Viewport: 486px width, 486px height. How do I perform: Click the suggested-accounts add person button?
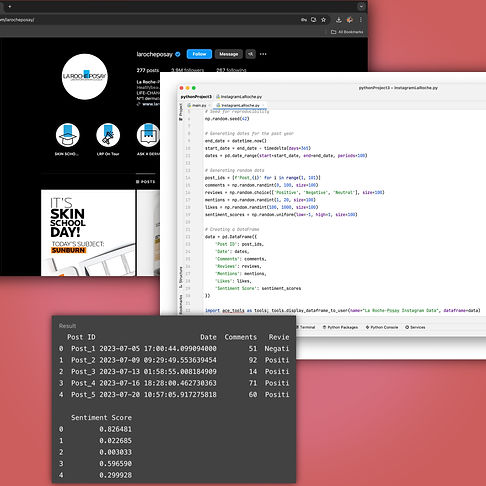click(250, 54)
